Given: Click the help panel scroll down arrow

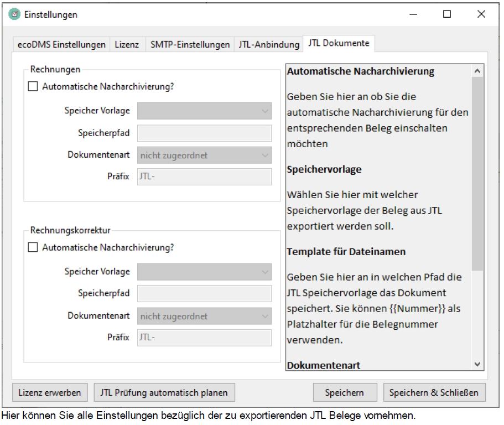Looking at the screenshot, I should [x=477, y=364].
